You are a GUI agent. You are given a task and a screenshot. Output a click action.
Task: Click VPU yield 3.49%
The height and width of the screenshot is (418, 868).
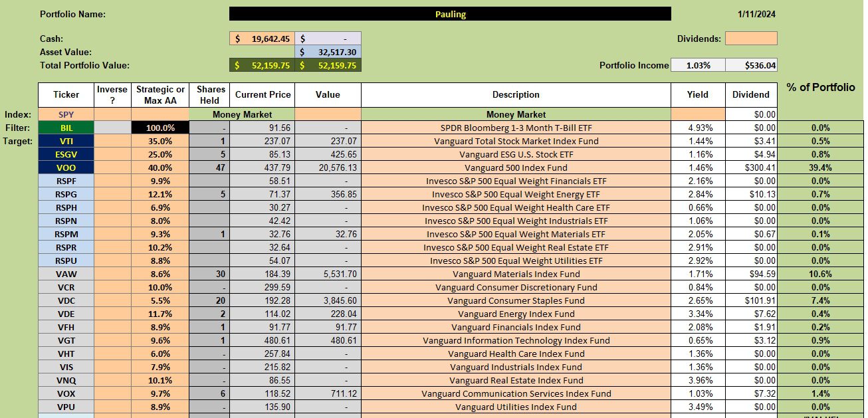(698, 407)
